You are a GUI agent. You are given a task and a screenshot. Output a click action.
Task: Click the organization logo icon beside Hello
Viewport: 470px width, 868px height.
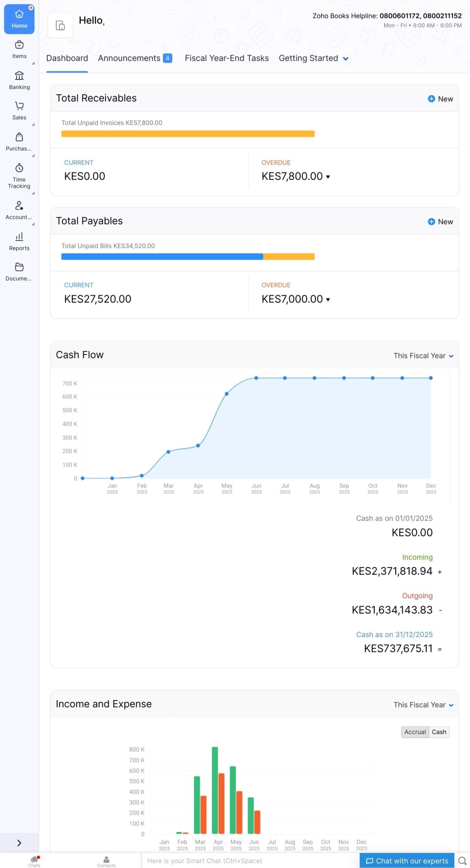60,25
